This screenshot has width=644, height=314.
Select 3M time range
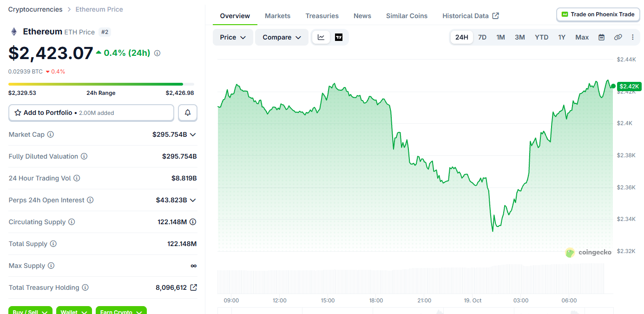(x=520, y=37)
